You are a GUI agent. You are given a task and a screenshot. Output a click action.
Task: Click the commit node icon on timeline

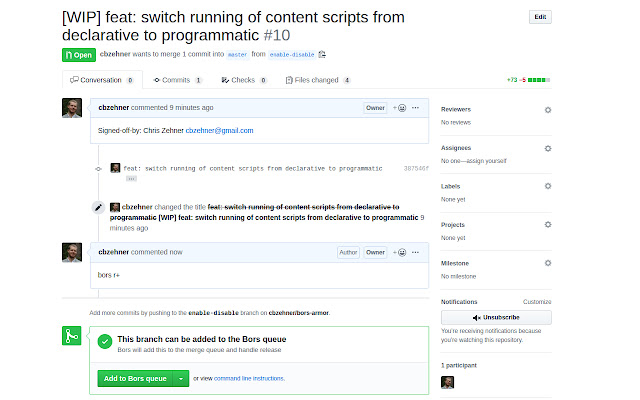click(98, 169)
